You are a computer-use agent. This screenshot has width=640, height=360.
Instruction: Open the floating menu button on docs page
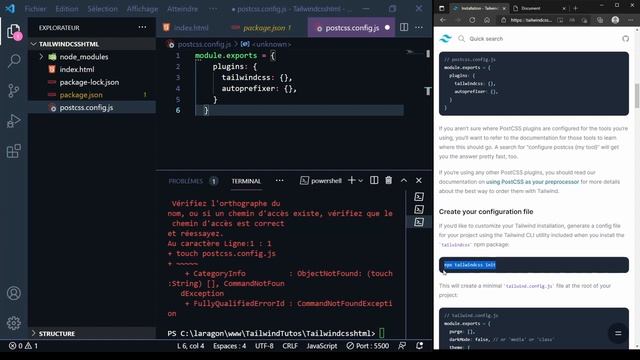(618, 333)
